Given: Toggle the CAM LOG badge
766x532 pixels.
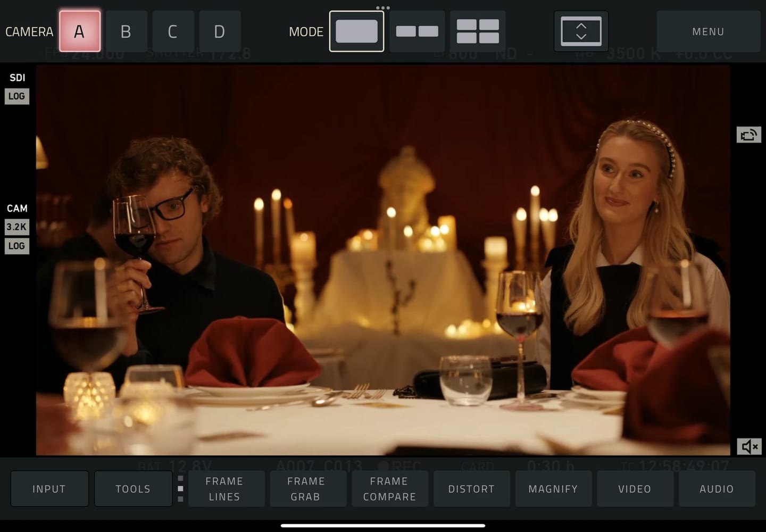Looking at the screenshot, I should (x=16, y=246).
